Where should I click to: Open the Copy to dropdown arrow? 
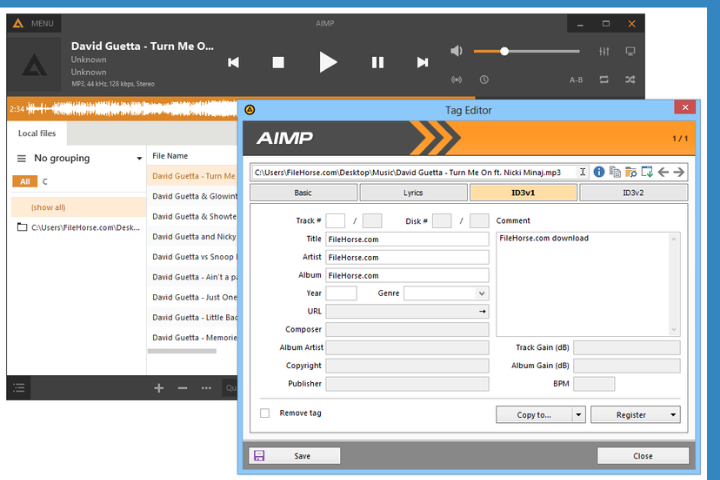579,415
